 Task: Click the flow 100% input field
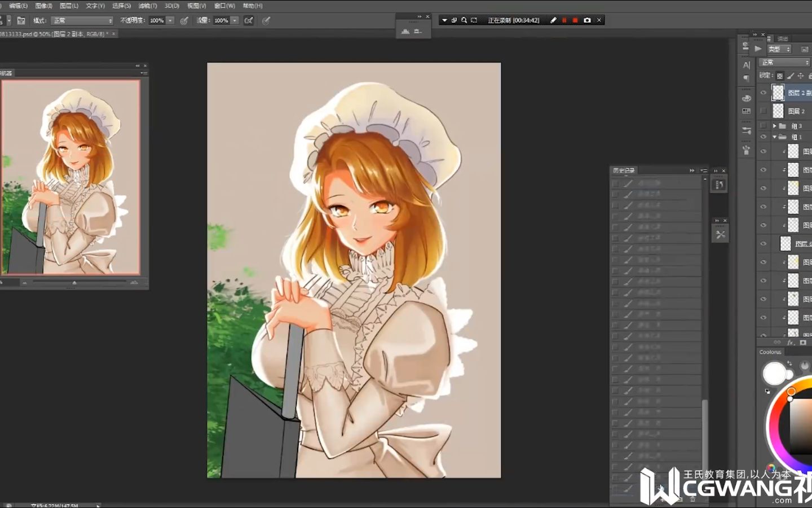pos(221,20)
